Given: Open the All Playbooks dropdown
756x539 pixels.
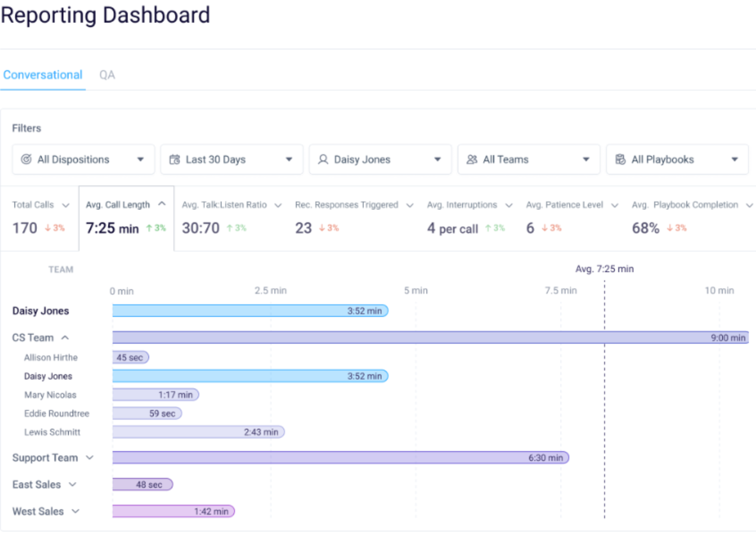Looking at the screenshot, I should pyautogui.click(x=735, y=159).
